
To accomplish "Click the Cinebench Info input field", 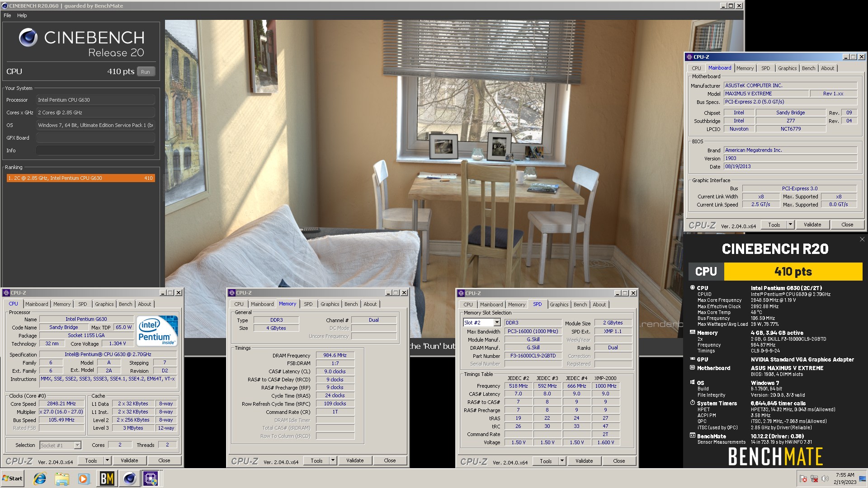I will point(95,150).
